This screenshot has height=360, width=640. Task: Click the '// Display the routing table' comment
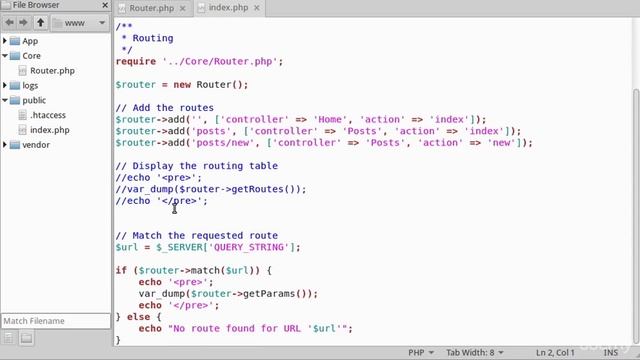tap(197, 166)
